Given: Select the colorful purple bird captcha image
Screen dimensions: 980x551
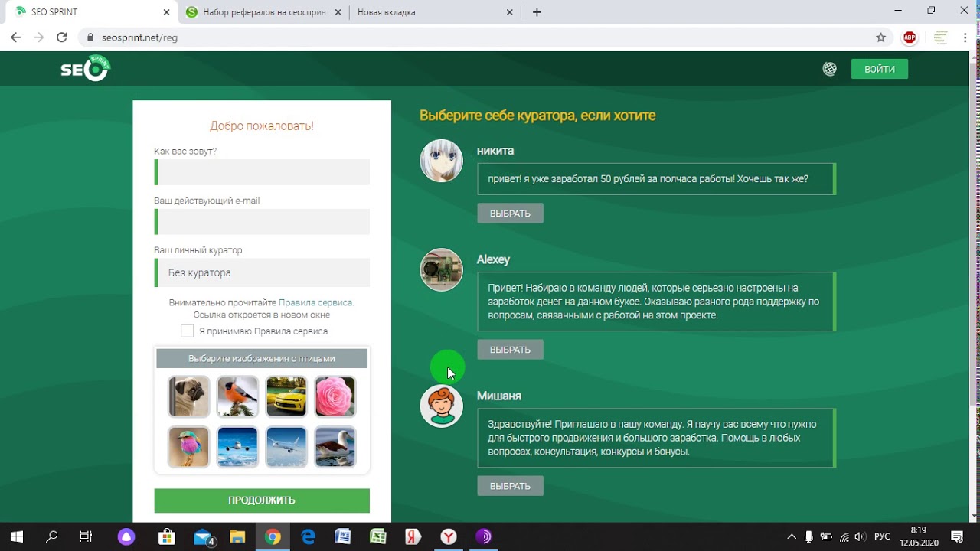Looking at the screenshot, I should tap(188, 447).
